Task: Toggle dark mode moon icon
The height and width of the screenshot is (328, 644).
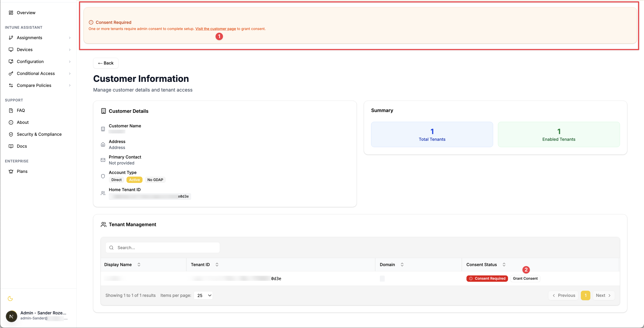Action: (x=10, y=299)
